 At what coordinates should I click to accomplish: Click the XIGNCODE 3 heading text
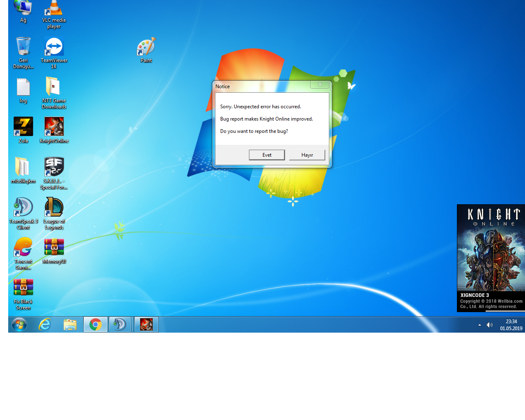pos(475,295)
